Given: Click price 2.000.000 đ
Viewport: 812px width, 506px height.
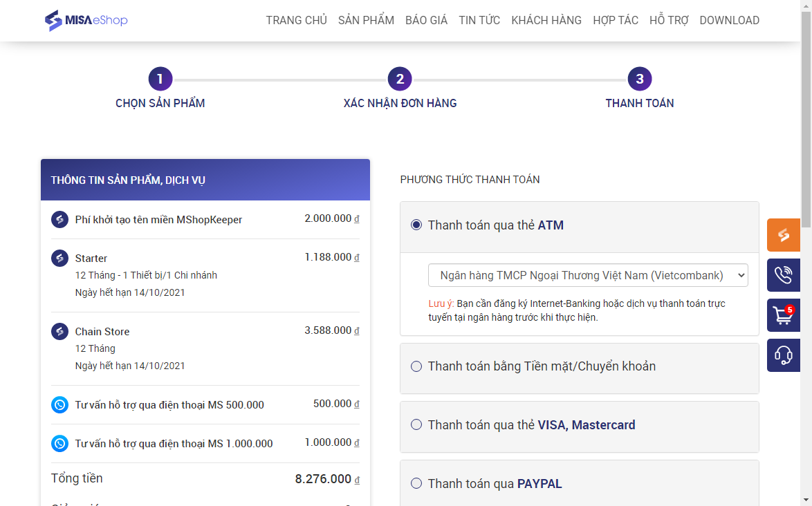Looking at the screenshot, I should pos(332,218).
